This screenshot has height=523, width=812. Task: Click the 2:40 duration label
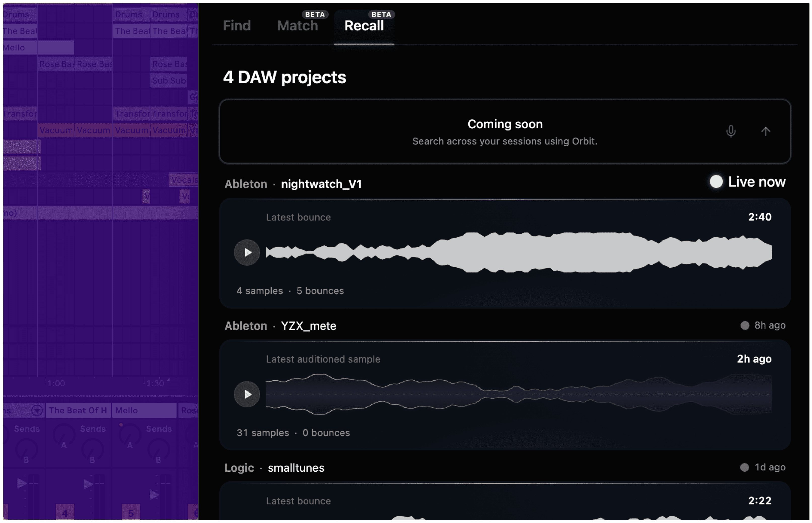tap(760, 217)
